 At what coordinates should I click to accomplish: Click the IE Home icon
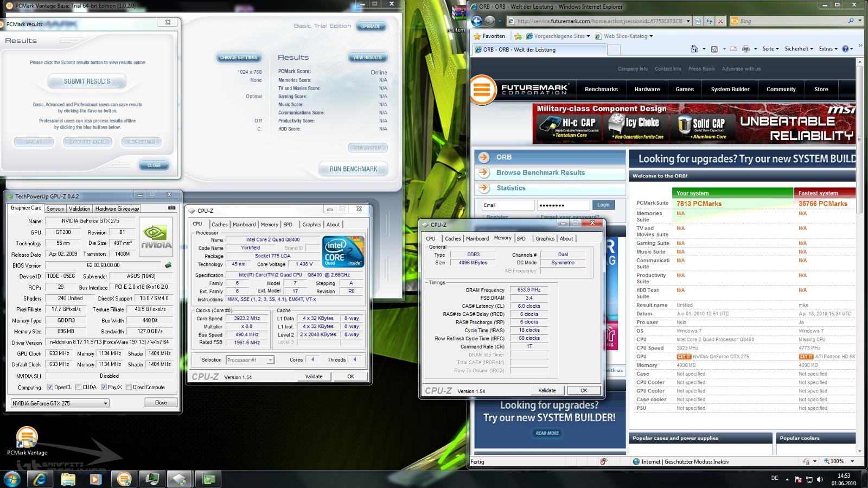tap(694, 49)
